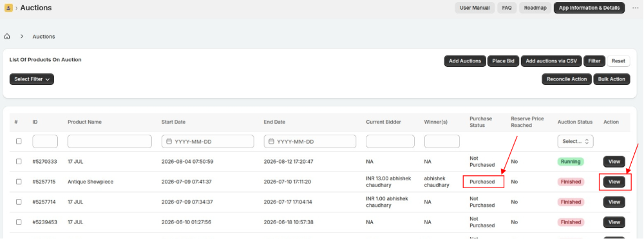Click Finished badge for #5257714
The image size is (644, 239).
(571, 202)
